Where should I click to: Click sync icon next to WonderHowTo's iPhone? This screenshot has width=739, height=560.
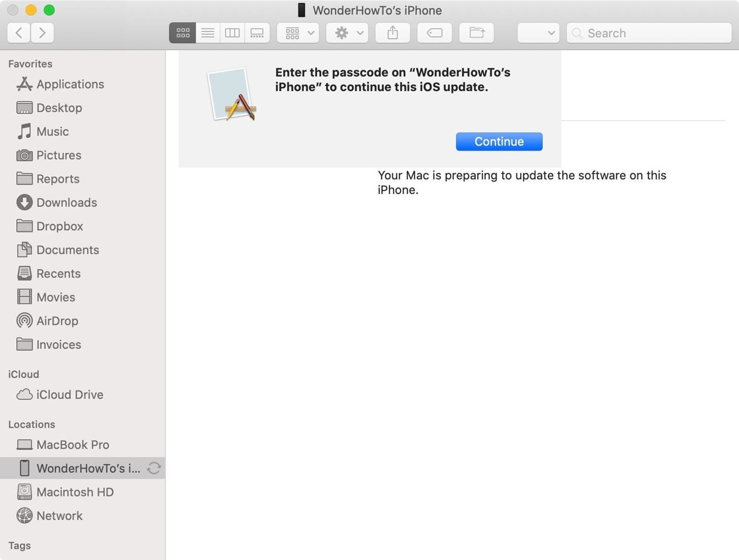[x=154, y=468]
